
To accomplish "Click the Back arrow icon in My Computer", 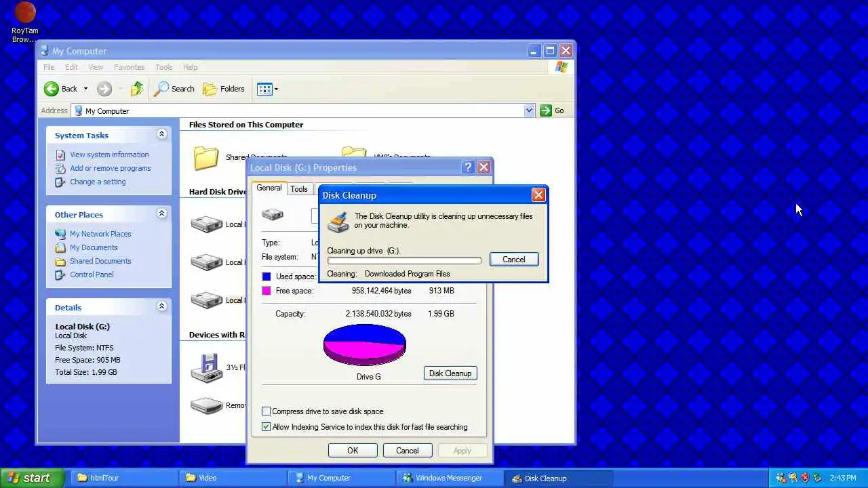I will point(52,89).
